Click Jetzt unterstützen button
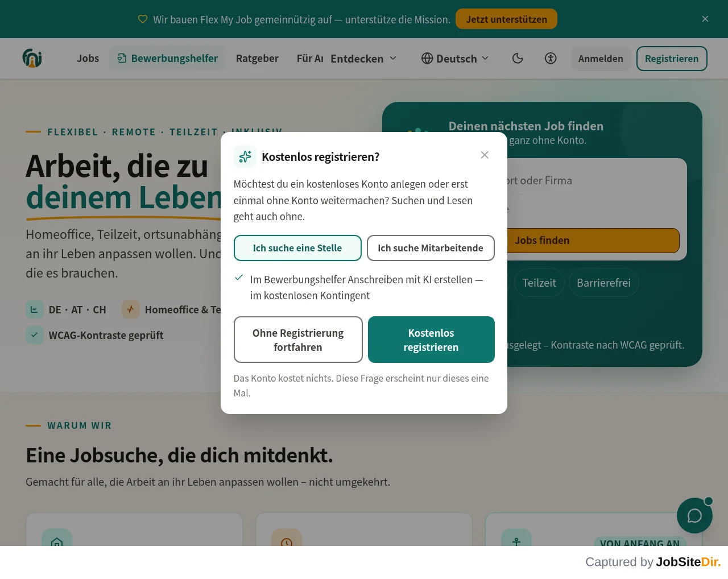The image size is (728, 579). pyautogui.click(x=507, y=19)
